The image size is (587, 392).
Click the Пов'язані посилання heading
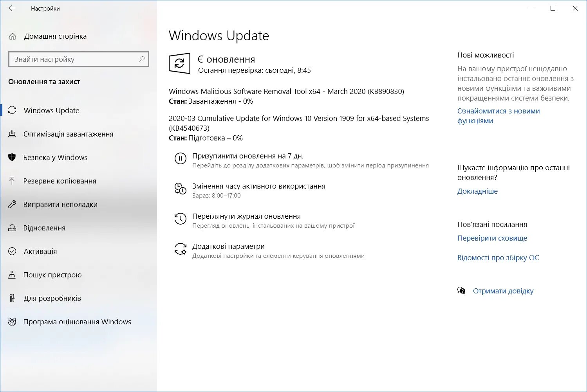[x=492, y=224]
